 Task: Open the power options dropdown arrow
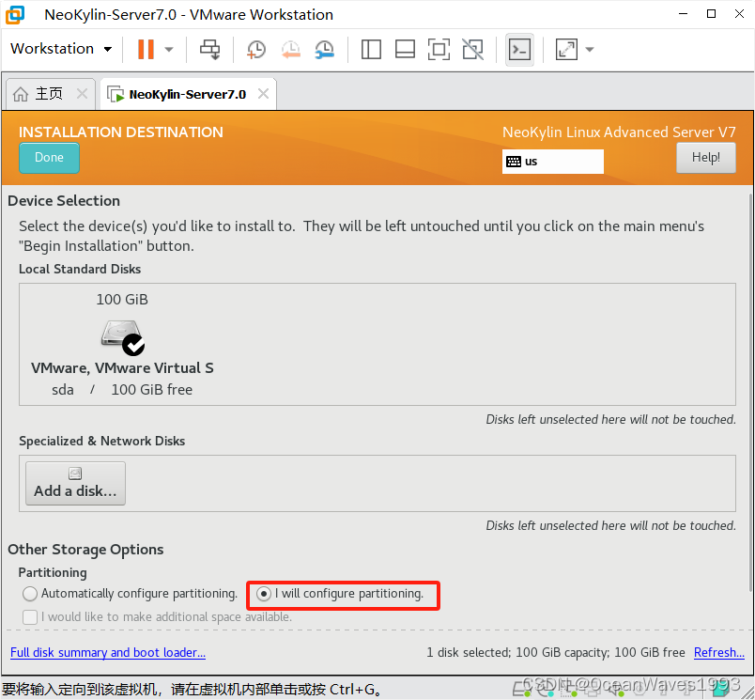click(x=169, y=49)
